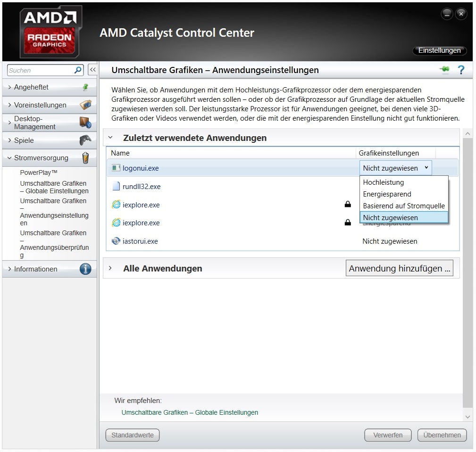Select the logonui.exe row name
This screenshot has height=452, width=476.
(141, 168)
